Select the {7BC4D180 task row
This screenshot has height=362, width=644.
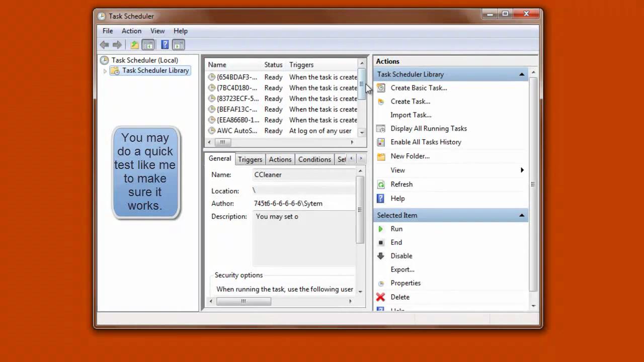pos(282,88)
